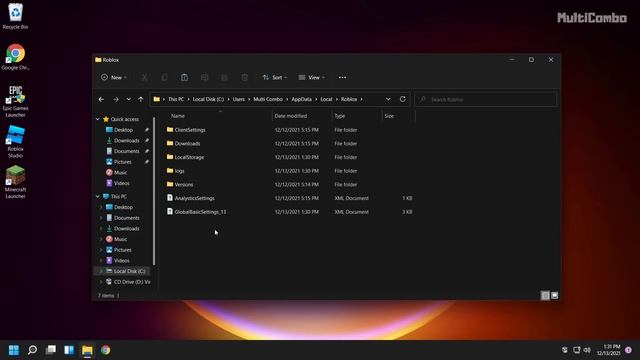Viewport: 640px width, 360px height.
Task: Open the volume control in system tray
Action: pos(587,350)
